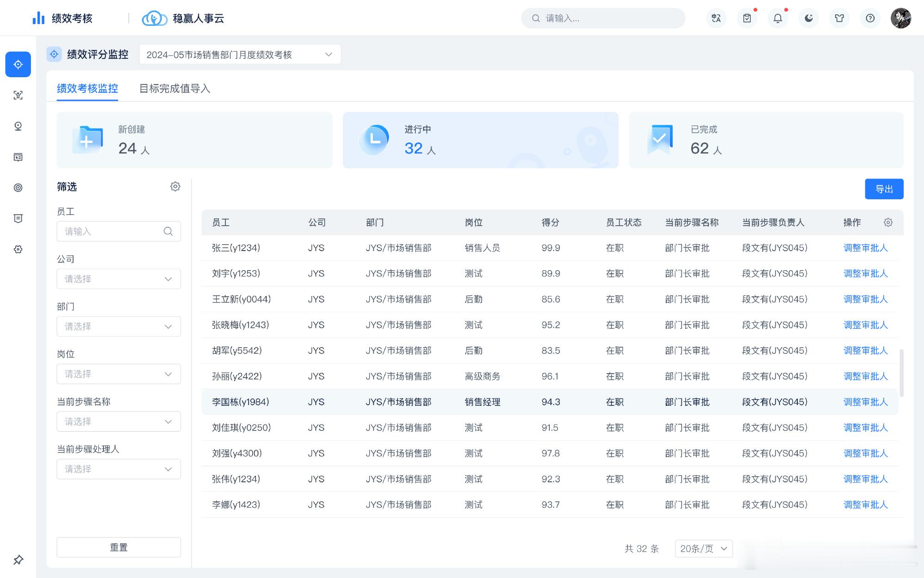Click 调整审批人 for 张三(y1234)
This screenshot has height=578, width=924.
[x=866, y=248]
